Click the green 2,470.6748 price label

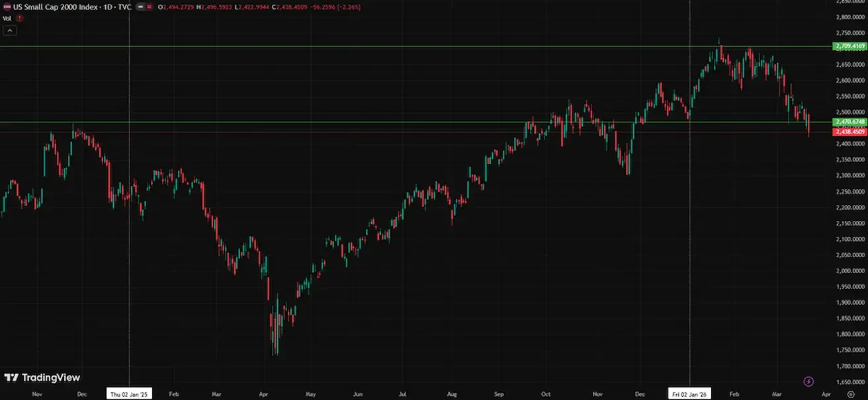point(849,122)
